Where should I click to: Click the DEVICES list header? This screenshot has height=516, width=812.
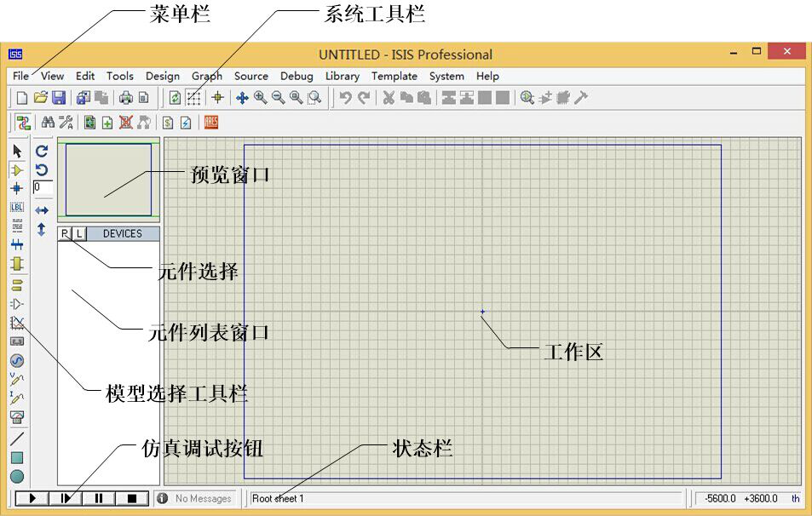123,234
